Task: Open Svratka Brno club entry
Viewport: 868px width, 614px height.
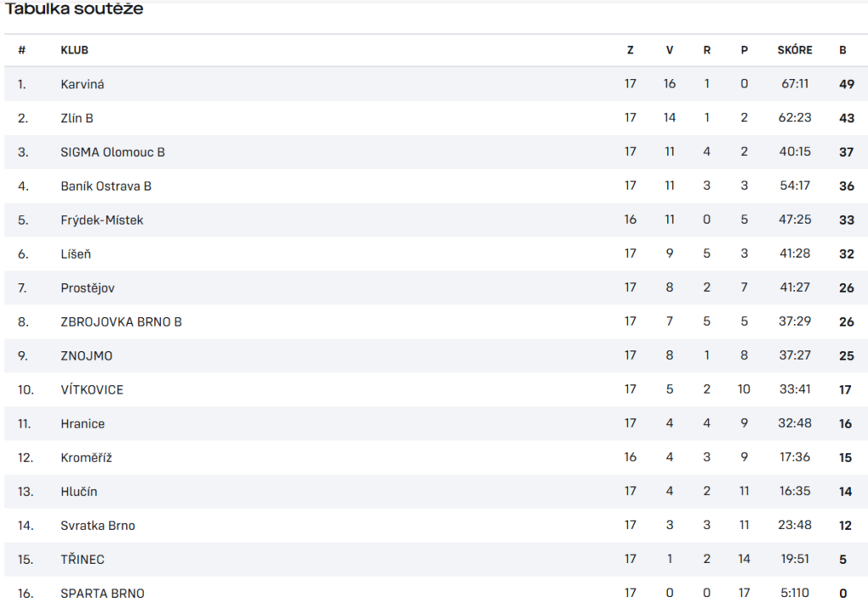Action: 98,526
